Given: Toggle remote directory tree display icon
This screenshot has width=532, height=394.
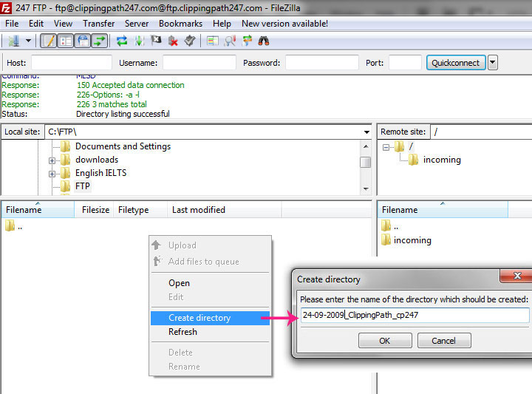Looking at the screenshot, I should [83, 41].
